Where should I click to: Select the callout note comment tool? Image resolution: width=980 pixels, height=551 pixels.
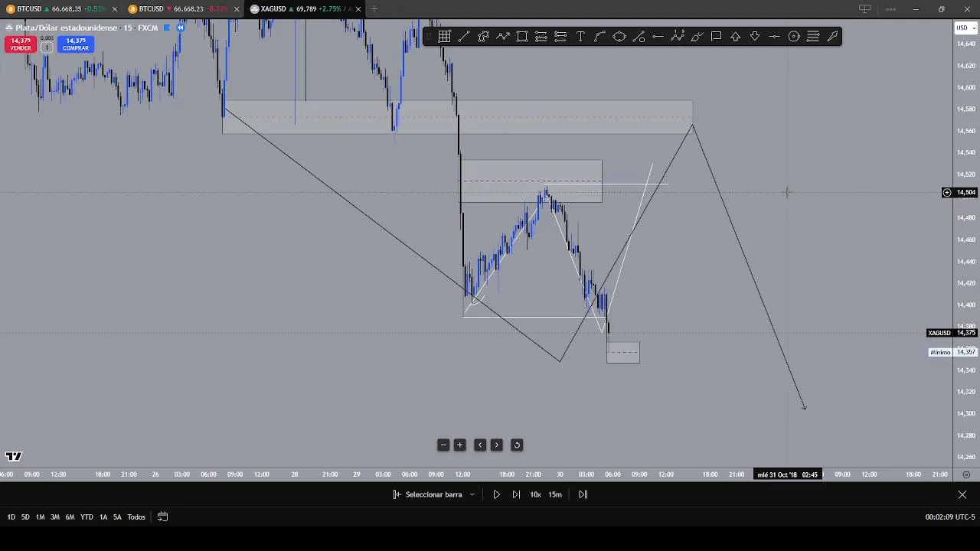pyautogui.click(x=716, y=36)
